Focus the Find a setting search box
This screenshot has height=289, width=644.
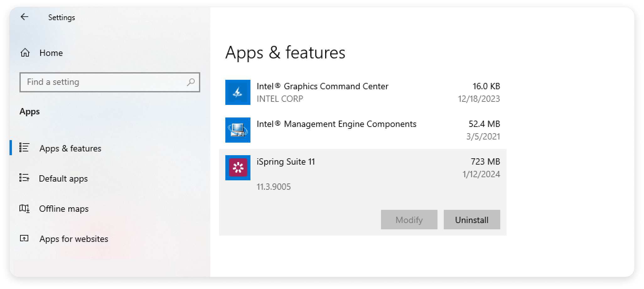pyautogui.click(x=110, y=82)
